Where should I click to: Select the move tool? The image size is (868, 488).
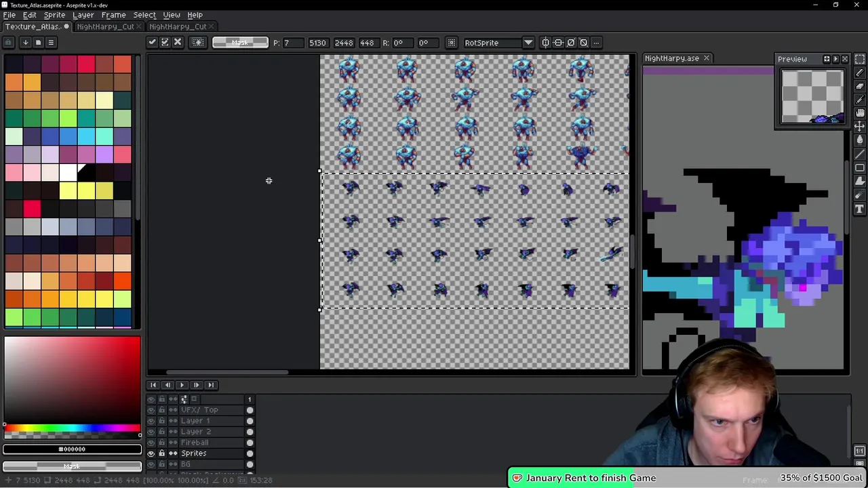click(x=860, y=127)
